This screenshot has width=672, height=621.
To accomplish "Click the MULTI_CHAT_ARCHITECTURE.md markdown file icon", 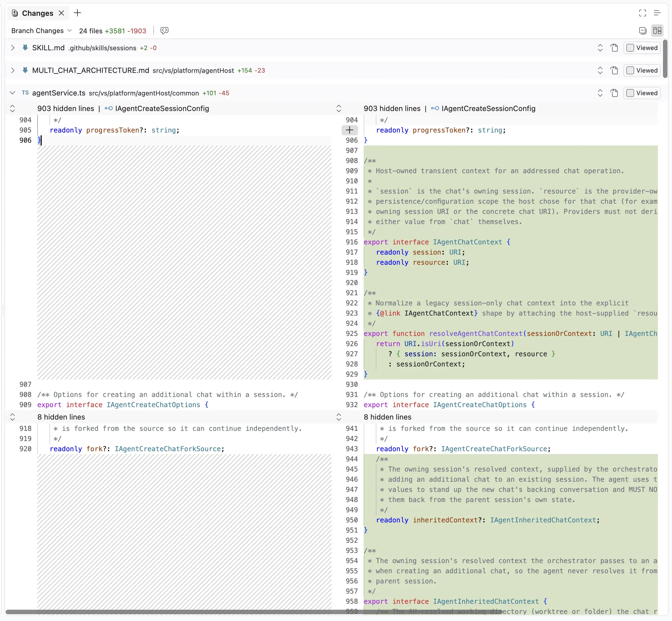I will 25,70.
